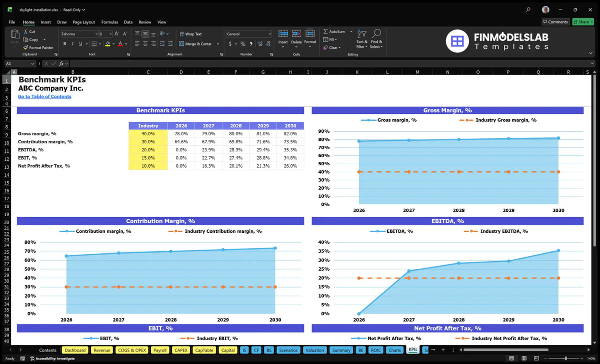Click the AutoSum sigma icon
This screenshot has width=600, height=364.
(325, 31)
